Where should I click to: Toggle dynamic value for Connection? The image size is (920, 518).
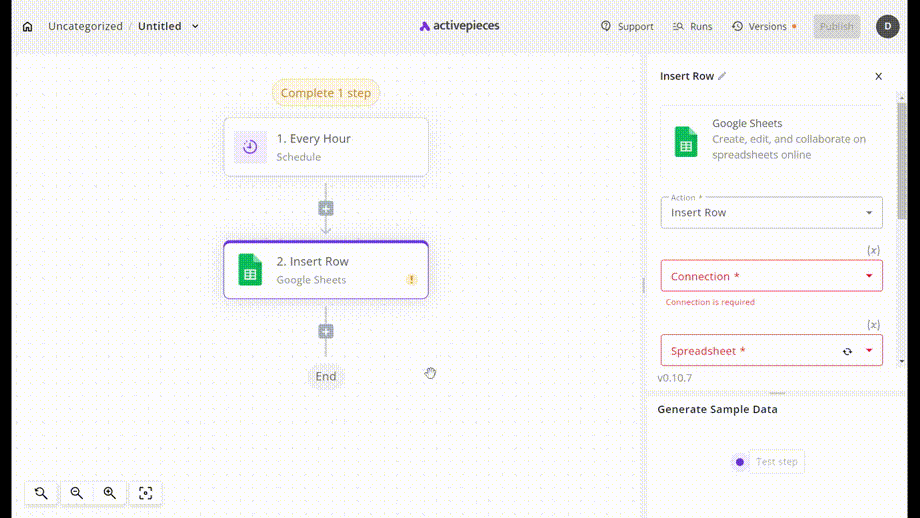[874, 250]
